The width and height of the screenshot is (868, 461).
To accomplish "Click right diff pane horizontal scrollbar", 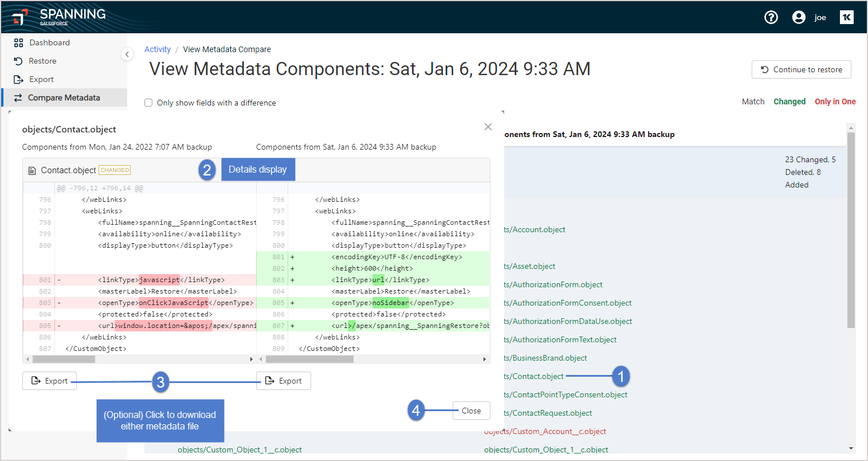I will [x=309, y=360].
